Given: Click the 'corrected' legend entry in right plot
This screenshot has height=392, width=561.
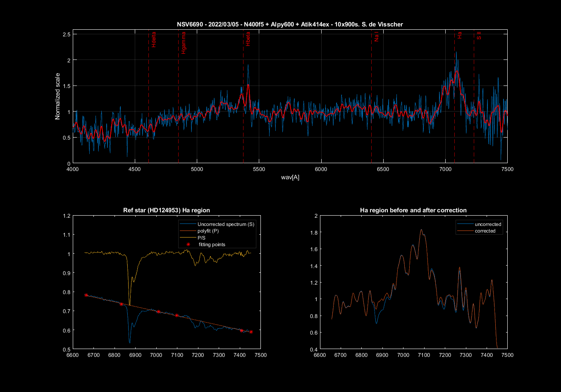Looking at the screenshot, I should pyautogui.click(x=485, y=231).
